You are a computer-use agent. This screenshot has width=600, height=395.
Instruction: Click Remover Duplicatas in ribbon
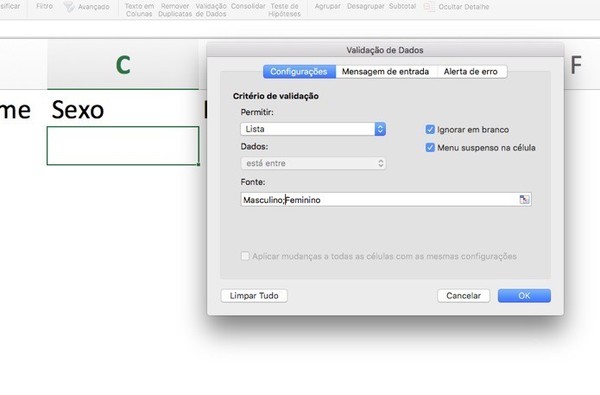click(175, 10)
